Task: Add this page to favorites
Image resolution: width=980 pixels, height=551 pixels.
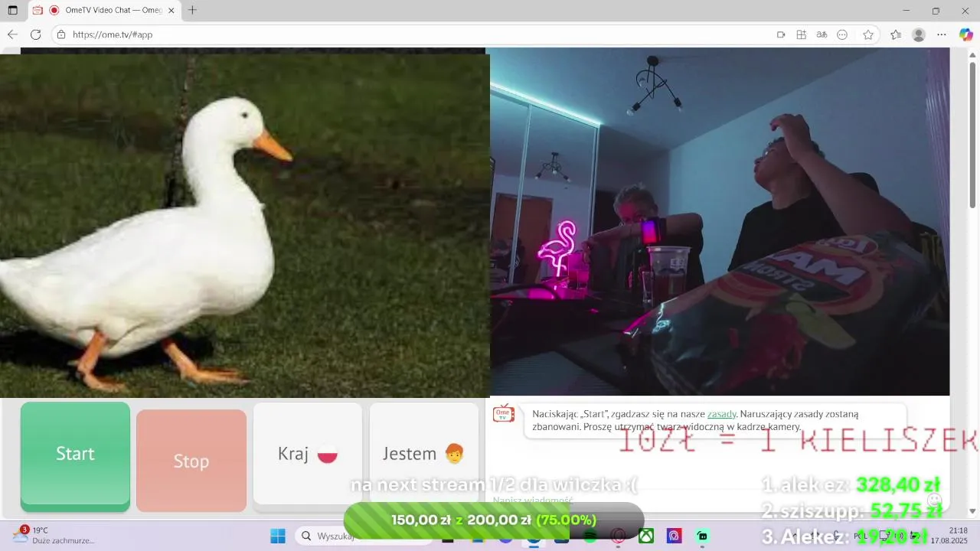Action: 868,34
